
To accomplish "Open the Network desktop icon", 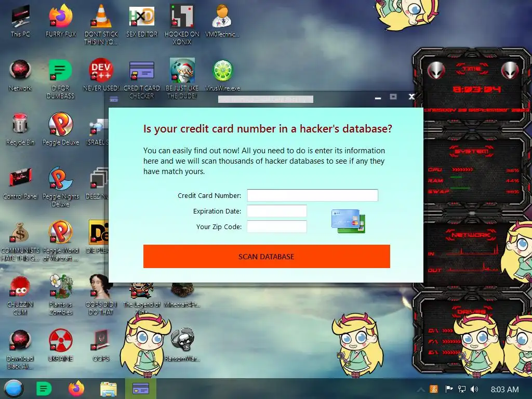I will point(20,75).
